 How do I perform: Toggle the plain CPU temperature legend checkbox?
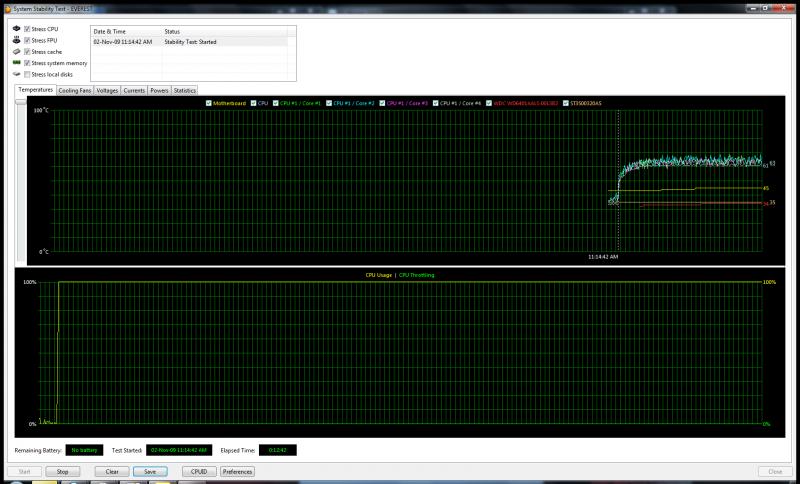tap(254, 103)
